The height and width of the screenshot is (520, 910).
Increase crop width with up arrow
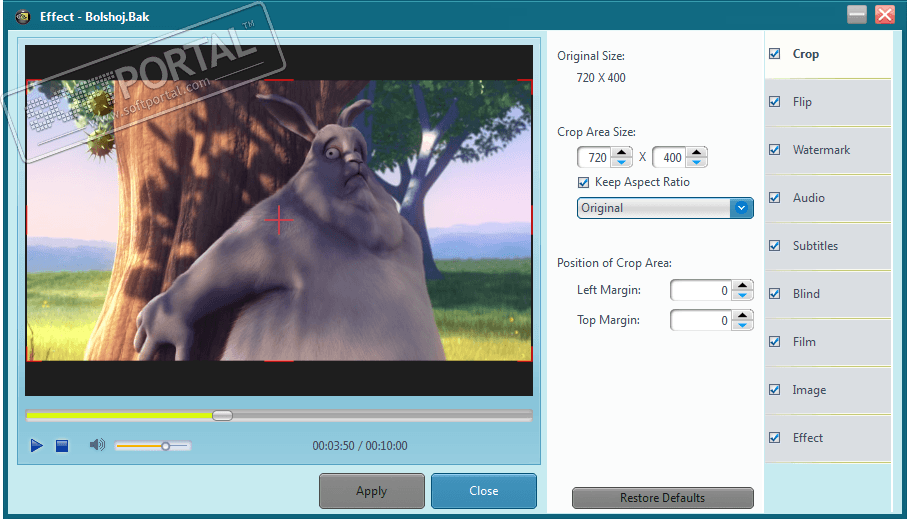(x=622, y=153)
